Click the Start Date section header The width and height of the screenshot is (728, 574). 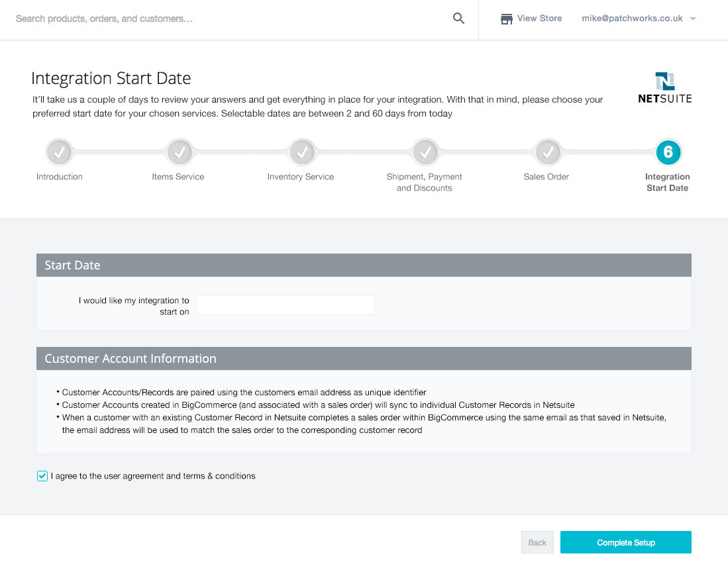(x=364, y=265)
